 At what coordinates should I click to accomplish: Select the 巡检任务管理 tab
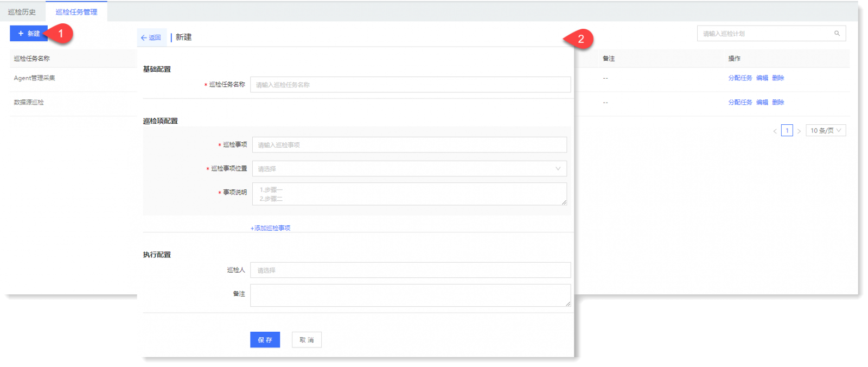[x=76, y=12]
